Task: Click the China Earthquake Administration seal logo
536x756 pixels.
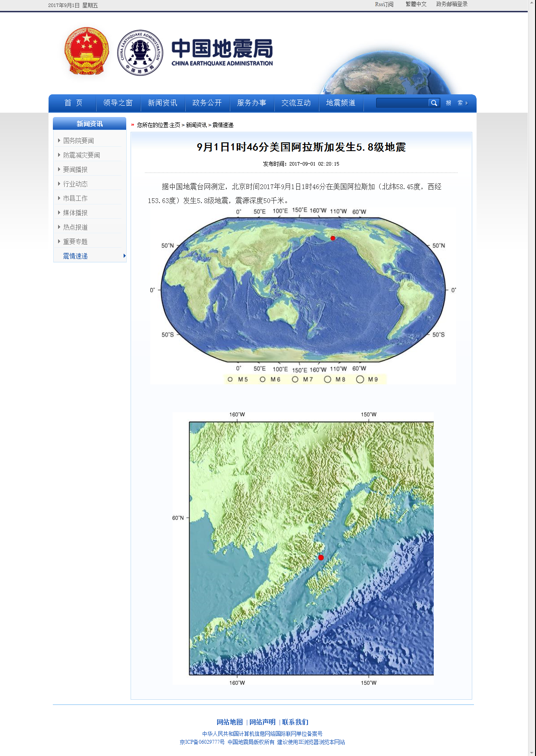Action: coord(140,53)
